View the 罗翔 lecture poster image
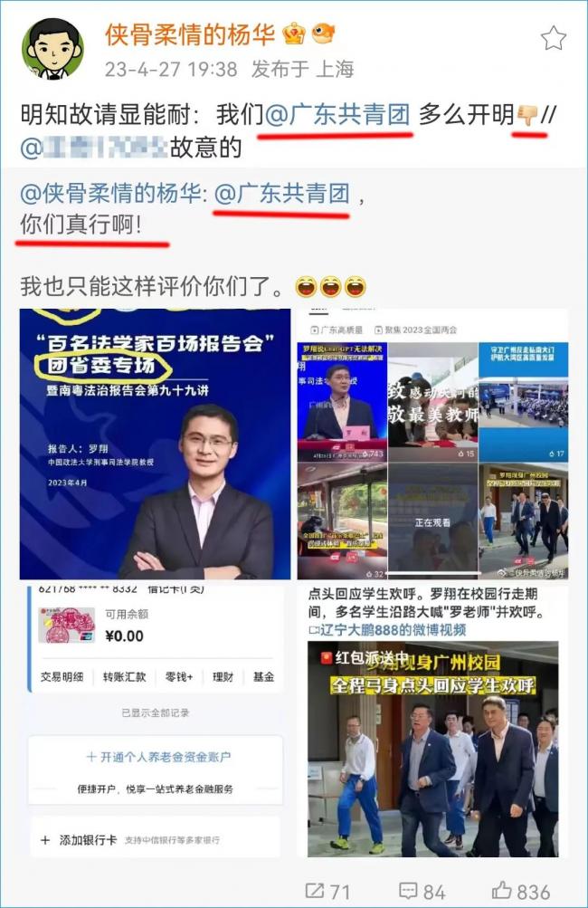This screenshot has width=588, height=908. tap(155, 444)
